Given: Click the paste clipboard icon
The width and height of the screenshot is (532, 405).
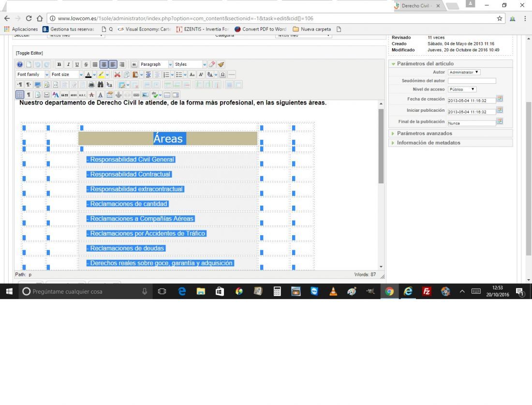Looking at the screenshot, I should point(135,75).
